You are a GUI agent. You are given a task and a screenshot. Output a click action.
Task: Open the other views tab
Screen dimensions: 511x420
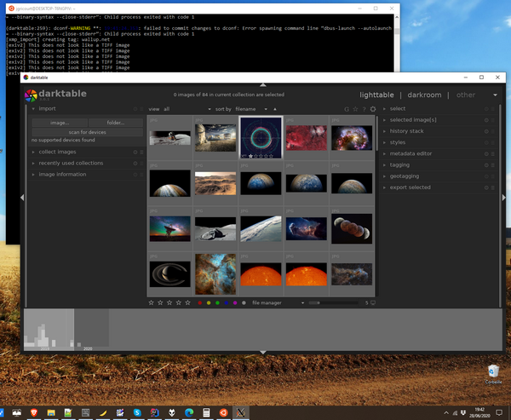[466, 95]
